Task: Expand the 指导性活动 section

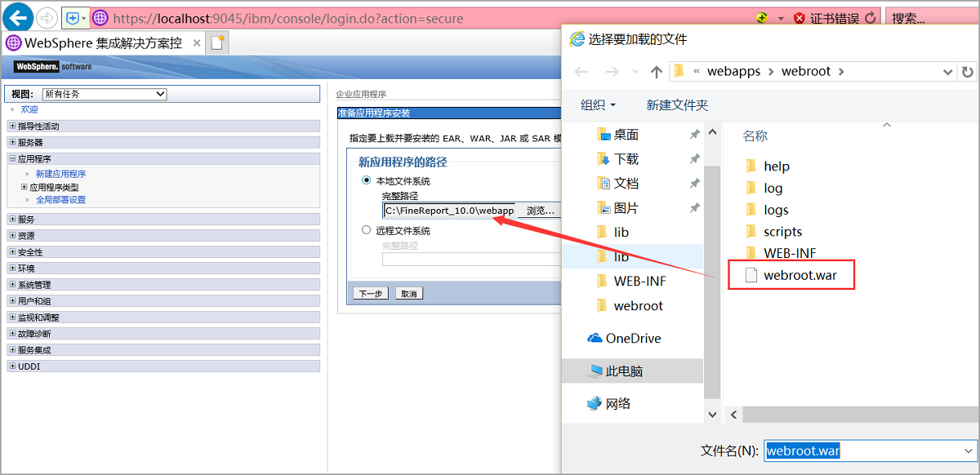Action: [x=11, y=127]
